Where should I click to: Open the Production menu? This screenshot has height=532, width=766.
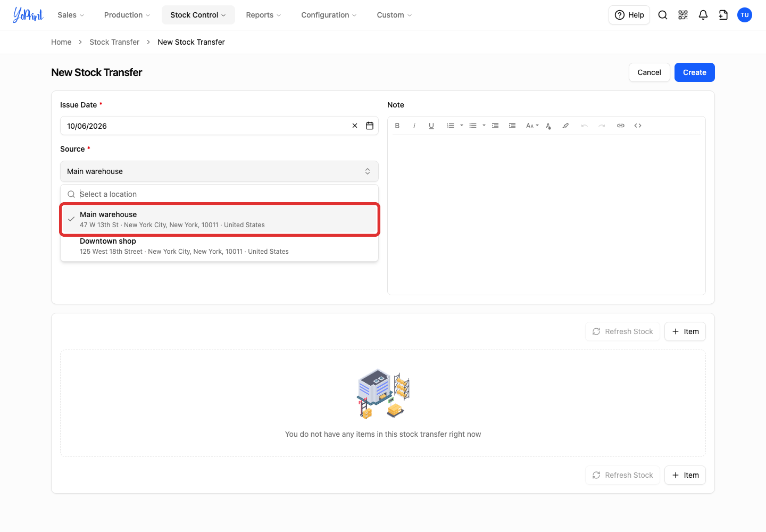[x=127, y=15]
